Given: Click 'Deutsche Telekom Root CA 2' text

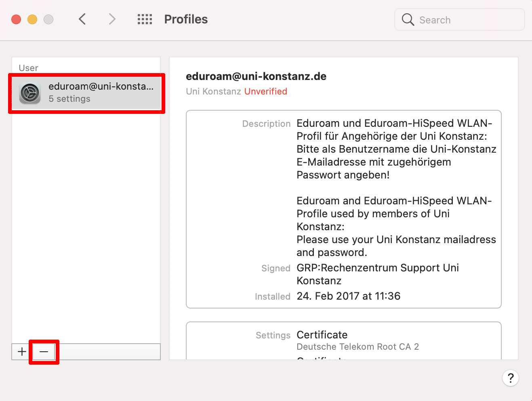Looking at the screenshot, I should (358, 347).
